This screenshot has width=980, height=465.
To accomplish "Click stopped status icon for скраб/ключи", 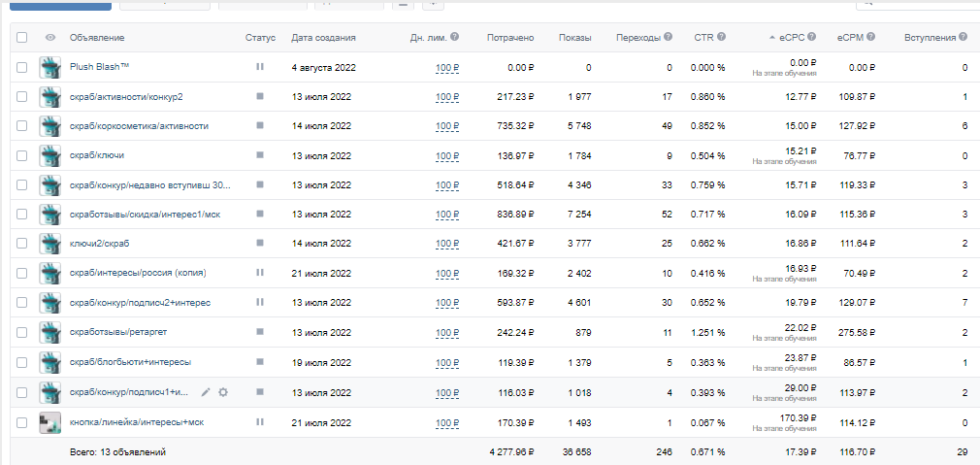I will click(x=259, y=155).
